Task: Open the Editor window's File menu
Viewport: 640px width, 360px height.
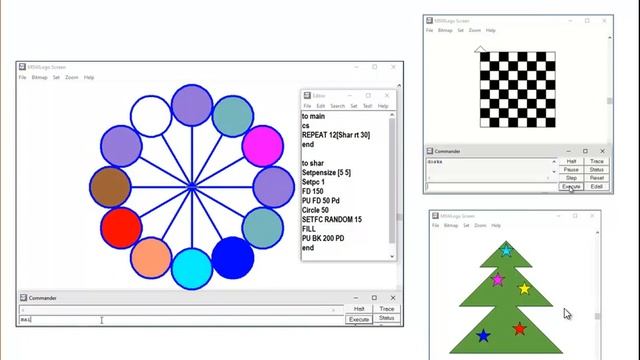Action: tap(307, 106)
